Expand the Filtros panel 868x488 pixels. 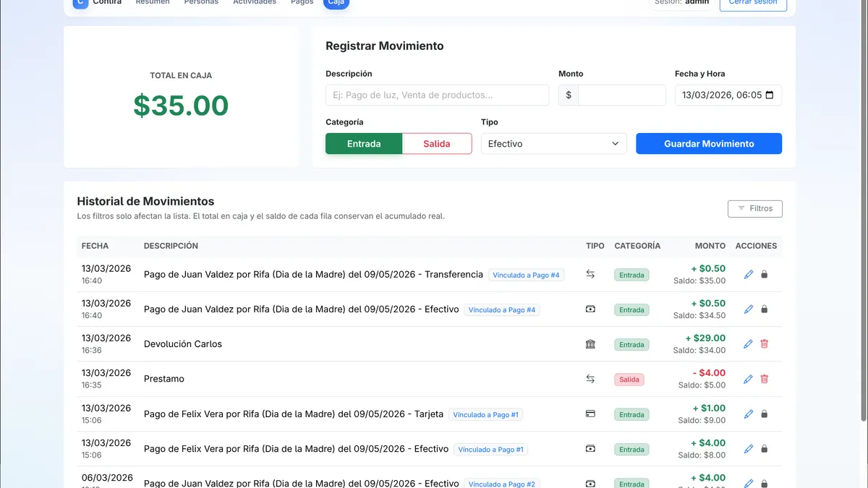coord(754,208)
